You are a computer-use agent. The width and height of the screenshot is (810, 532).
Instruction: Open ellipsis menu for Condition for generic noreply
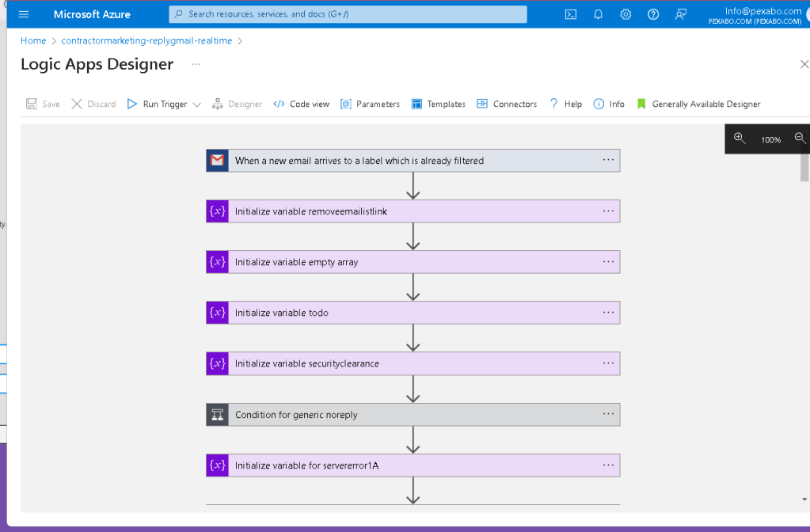(x=608, y=414)
